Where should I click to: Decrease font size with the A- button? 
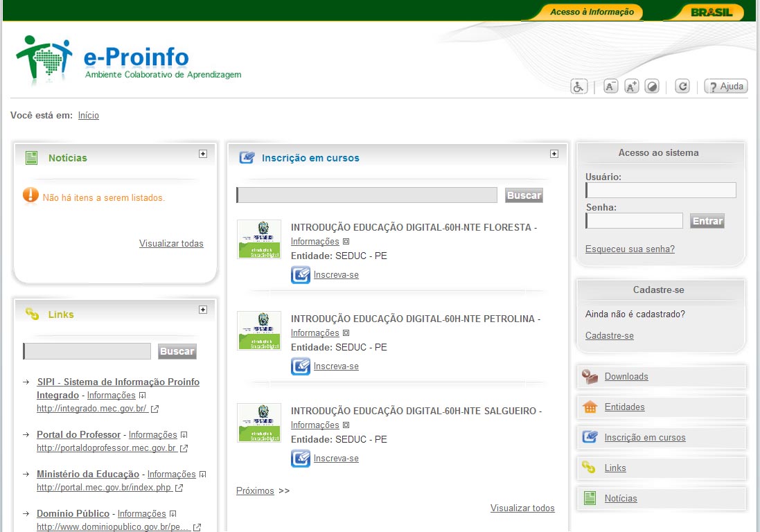click(610, 87)
